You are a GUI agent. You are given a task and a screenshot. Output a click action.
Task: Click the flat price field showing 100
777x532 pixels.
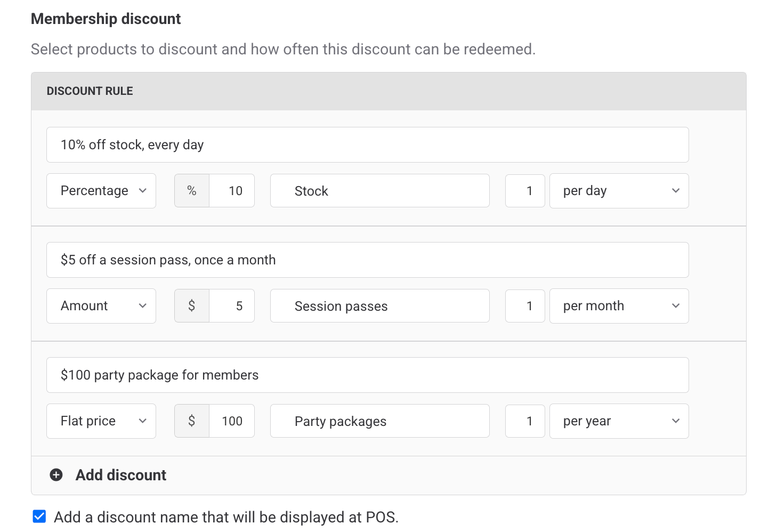click(x=232, y=421)
